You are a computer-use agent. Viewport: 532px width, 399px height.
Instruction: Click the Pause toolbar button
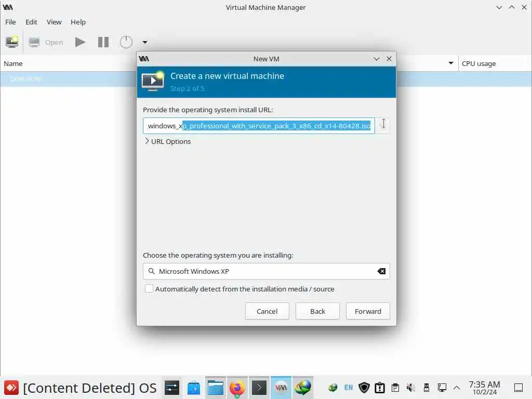pyautogui.click(x=103, y=42)
